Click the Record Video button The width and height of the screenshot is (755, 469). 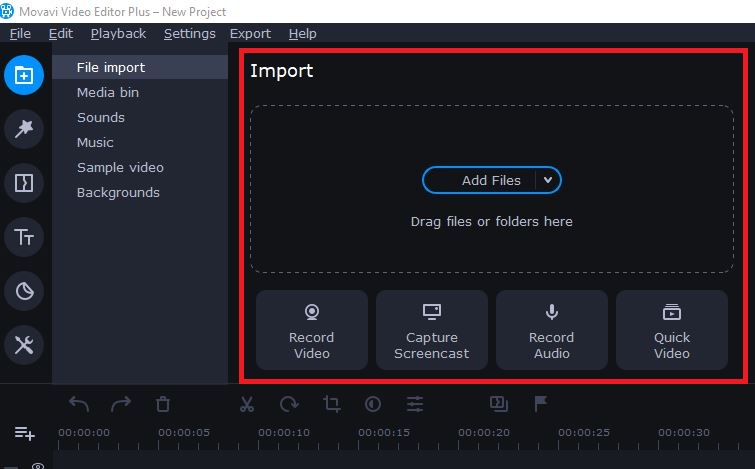point(312,330)
